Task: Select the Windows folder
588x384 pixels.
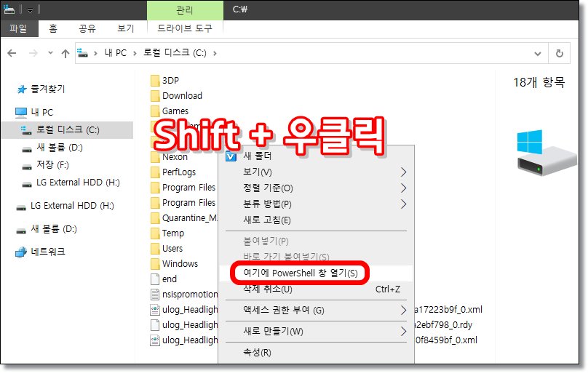Action: click(x=180, y=264)
